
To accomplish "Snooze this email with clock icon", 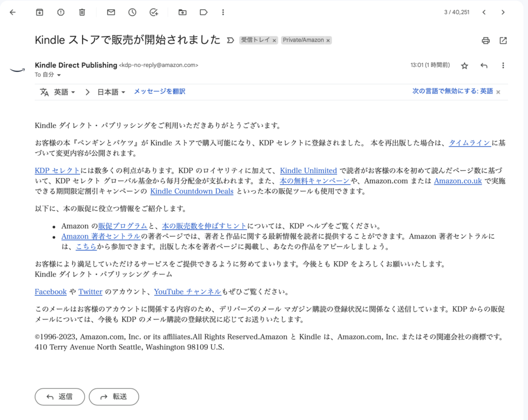I will pyautogui.click(x=132, y=12).
